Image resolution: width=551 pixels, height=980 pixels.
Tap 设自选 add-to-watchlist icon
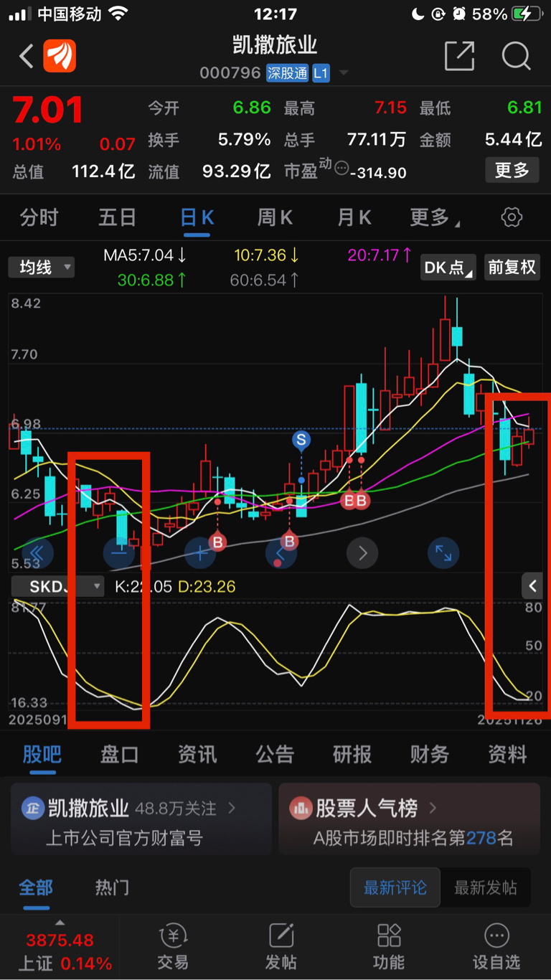496,947
